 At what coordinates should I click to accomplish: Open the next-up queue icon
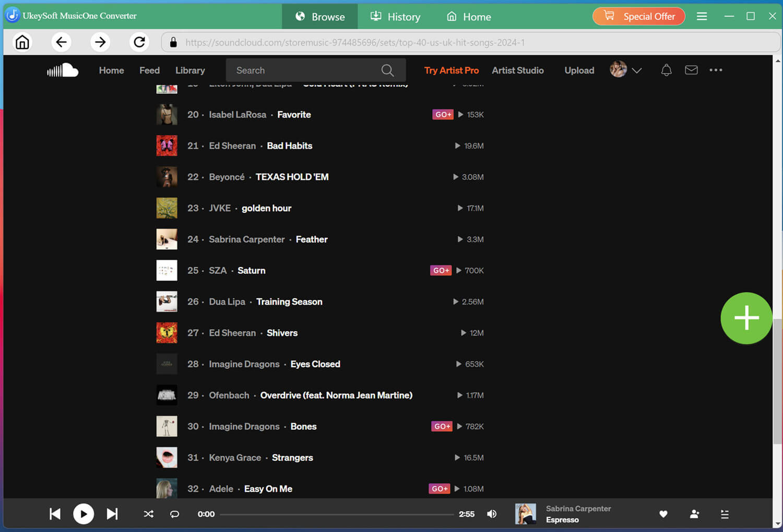pyautogui.click(x=725, y=514)
